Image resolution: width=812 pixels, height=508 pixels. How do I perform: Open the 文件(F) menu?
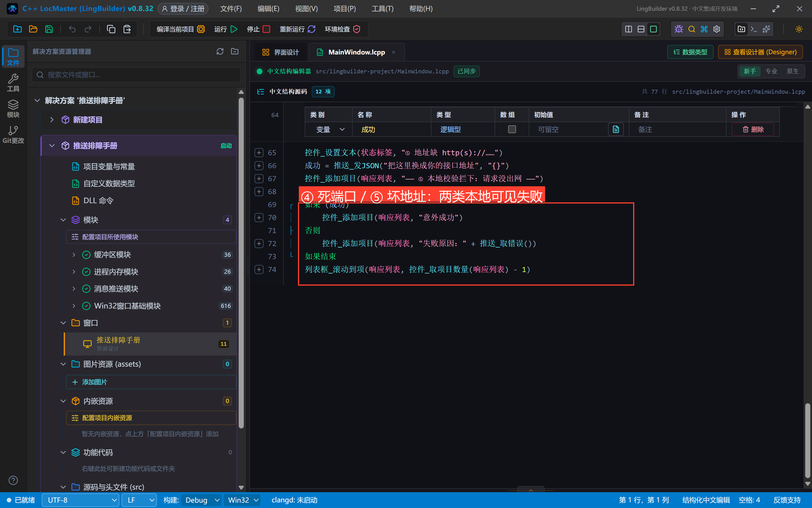tap(231, 9)
